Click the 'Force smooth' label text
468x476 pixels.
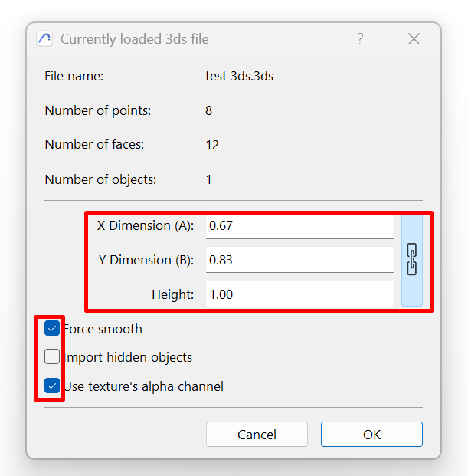(x=103, y=329)
